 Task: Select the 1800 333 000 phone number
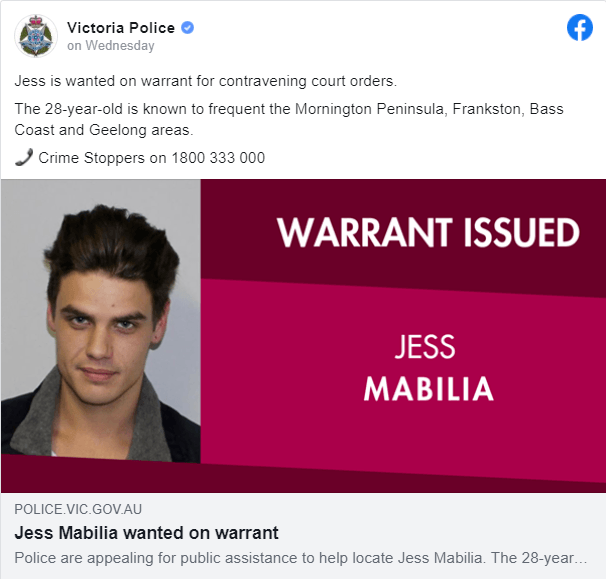point(218,158)
